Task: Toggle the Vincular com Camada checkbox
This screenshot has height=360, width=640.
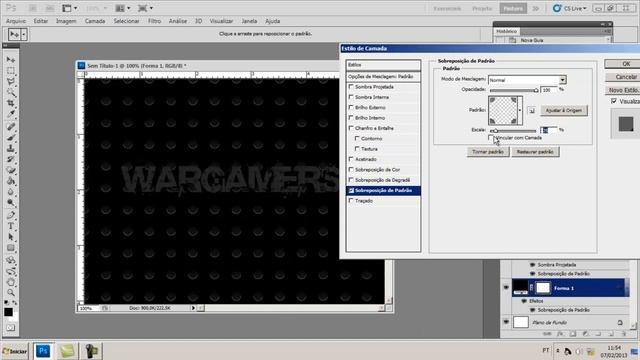Action: tap(491, 138)
